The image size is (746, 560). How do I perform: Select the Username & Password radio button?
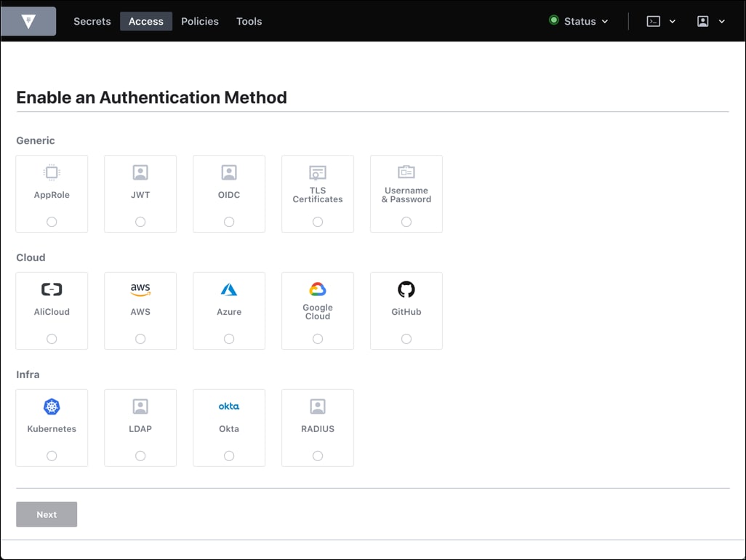pyautogui.click(x=406, y=222)
